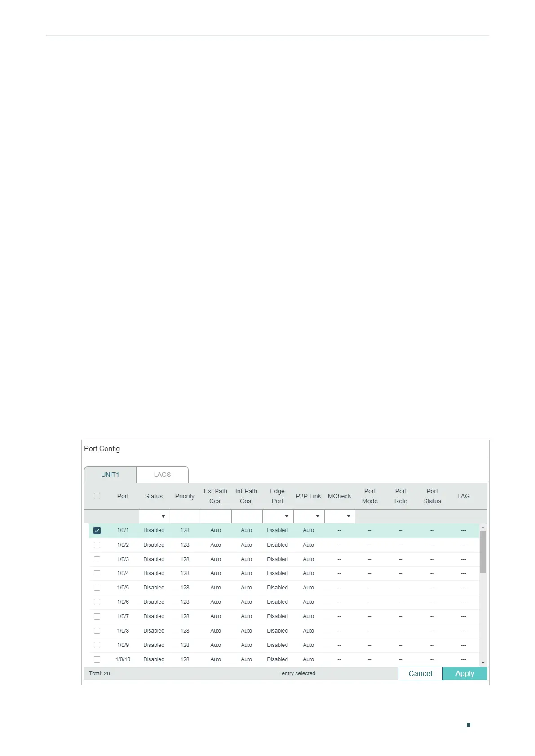The width and height of the screenshot is (535, 756).
Task: Click the Status column header
Action: click(154, 496)
